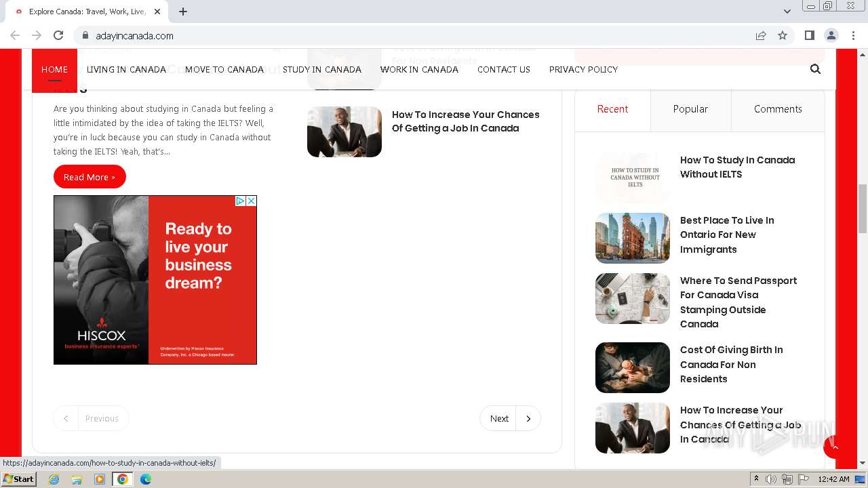
Task: Close the Explore Canada browser tab
Action: coord(158,12)
